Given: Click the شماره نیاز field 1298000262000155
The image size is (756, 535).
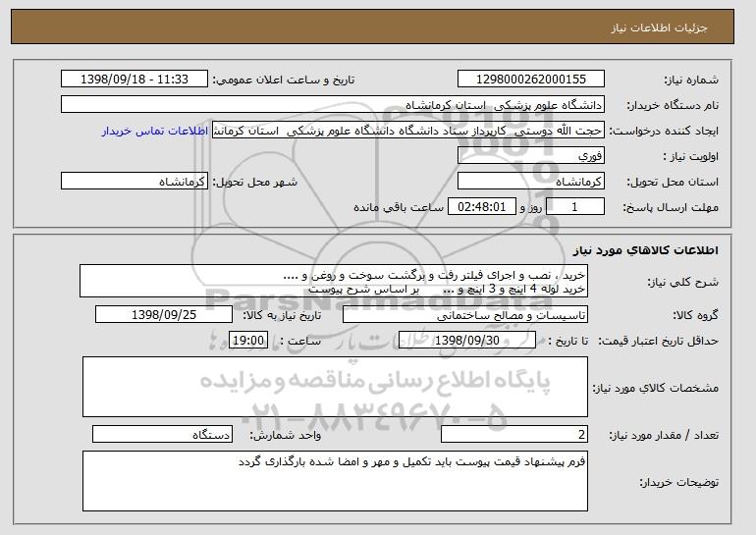Looking at the screenshot, I should point(531,80).
